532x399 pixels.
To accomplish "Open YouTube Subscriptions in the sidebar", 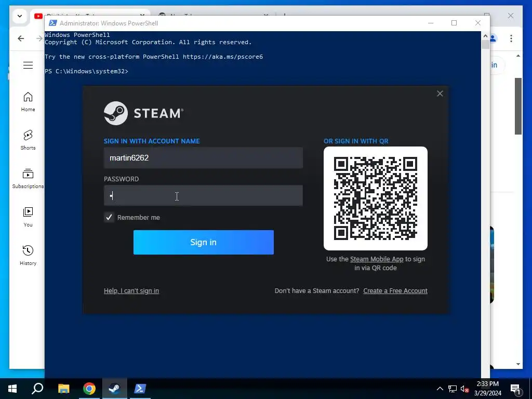I will tap(28, 179).
